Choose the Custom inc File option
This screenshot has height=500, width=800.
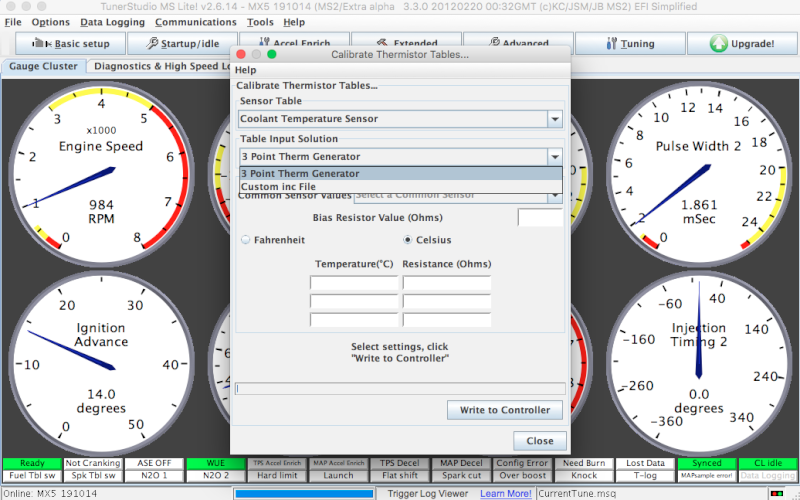tap(401, 187)
